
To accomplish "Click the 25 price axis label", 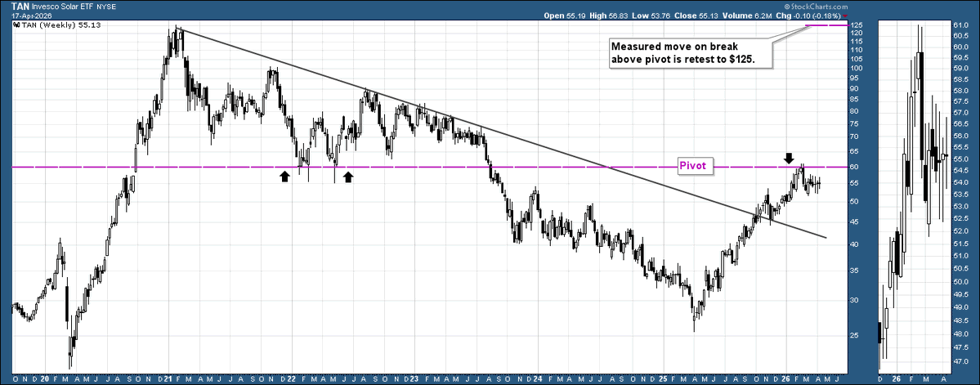I will click(855, 336).
